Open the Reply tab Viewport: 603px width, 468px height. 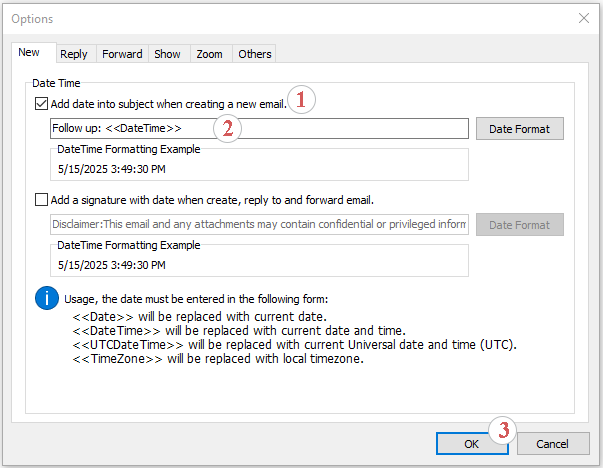[x=73, y=54]
